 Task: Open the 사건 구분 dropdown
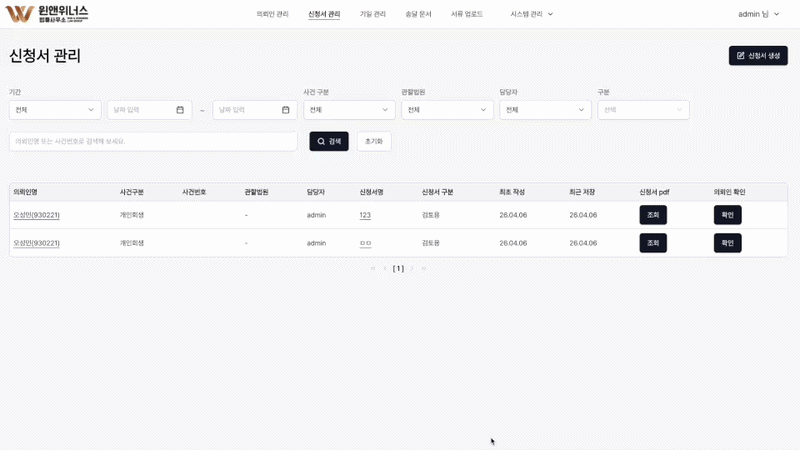(x=349, y=110)
